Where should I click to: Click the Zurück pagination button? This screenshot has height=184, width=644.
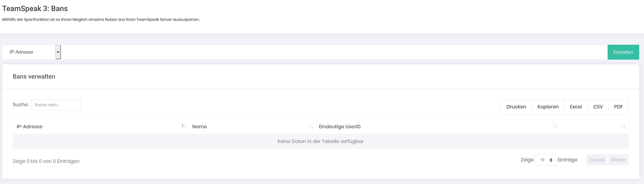pyautogui.click(x=597, y=160)
